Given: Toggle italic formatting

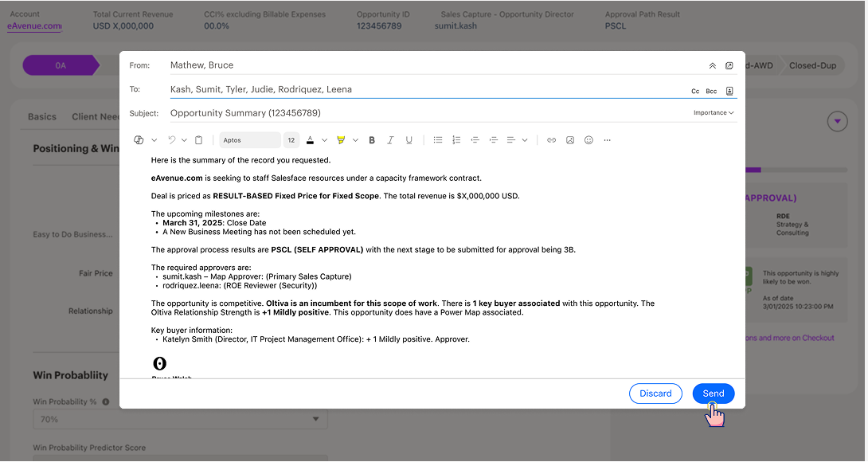Looking at the screenshot, I should click(x=390, y=140).
